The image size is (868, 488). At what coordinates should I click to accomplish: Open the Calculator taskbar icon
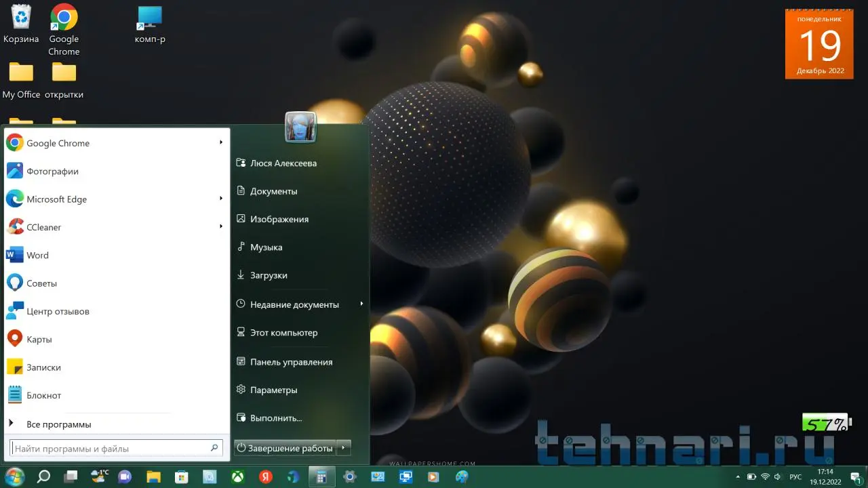pos(321,476)
